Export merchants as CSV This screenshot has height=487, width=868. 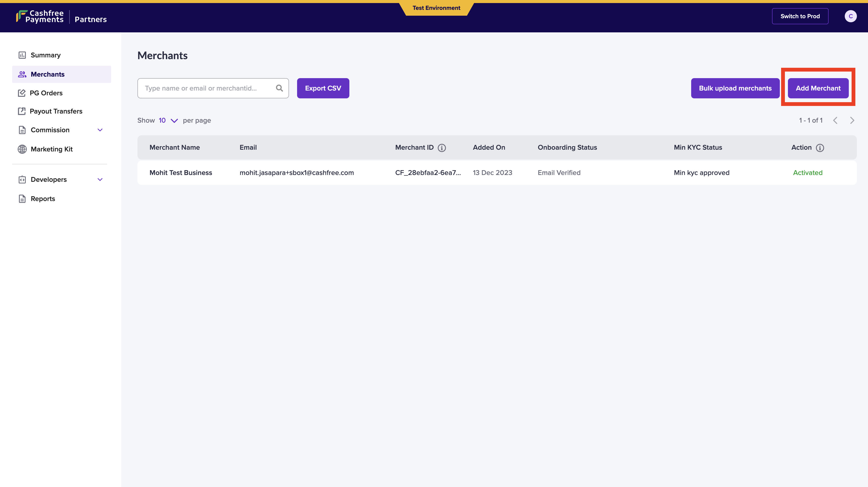(x=323, y=88)
